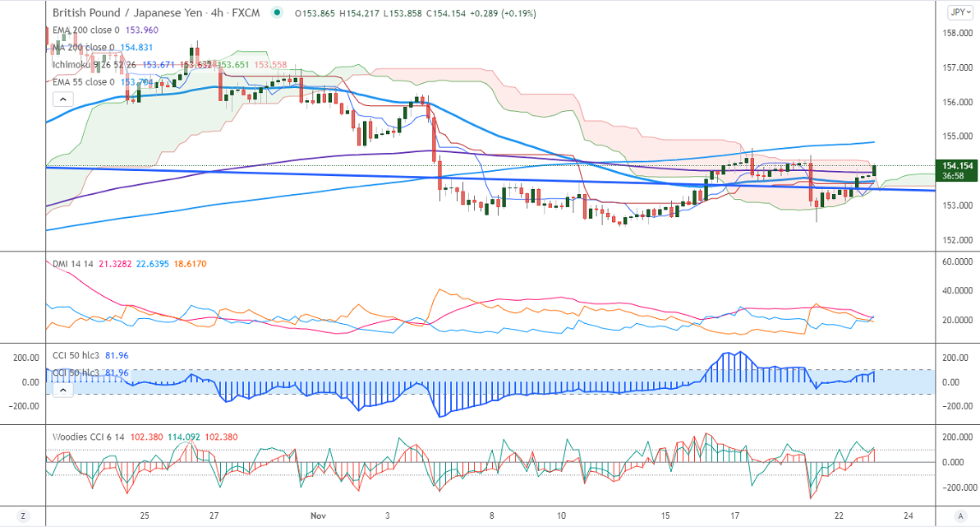Click the green market status dot icon
This screenshot has height=527, width=980.
(x=278, y=12)
